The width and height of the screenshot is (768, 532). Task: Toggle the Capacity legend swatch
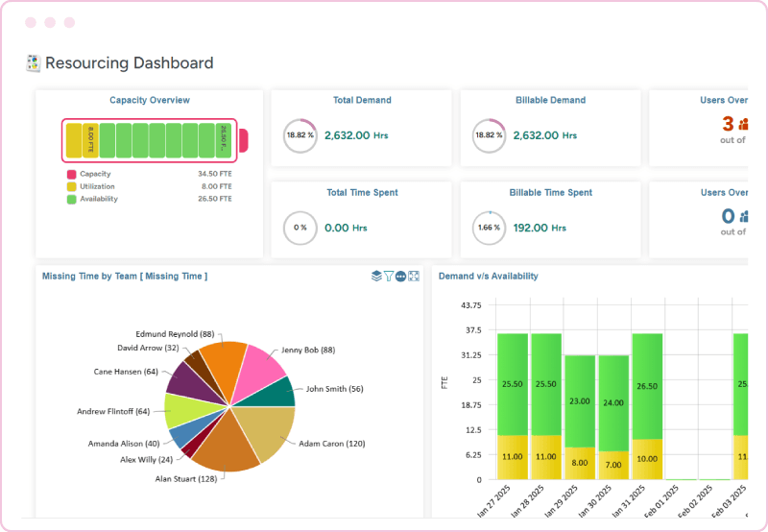pyautogui.click(x=71, y=174)
